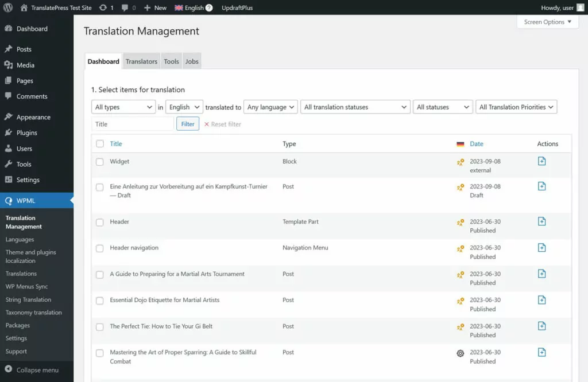Switch to the Jobs tab
588x382 pixels.
[x=192, y=61]
